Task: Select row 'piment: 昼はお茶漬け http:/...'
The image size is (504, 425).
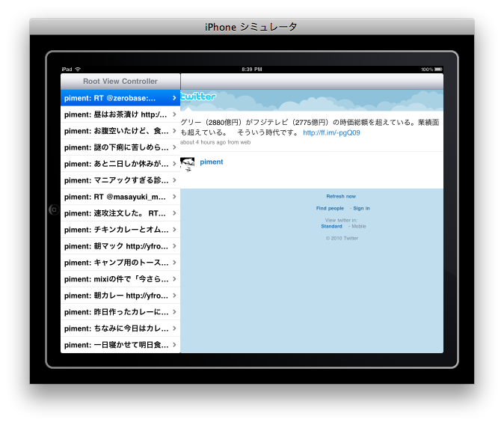Action: 120,114
